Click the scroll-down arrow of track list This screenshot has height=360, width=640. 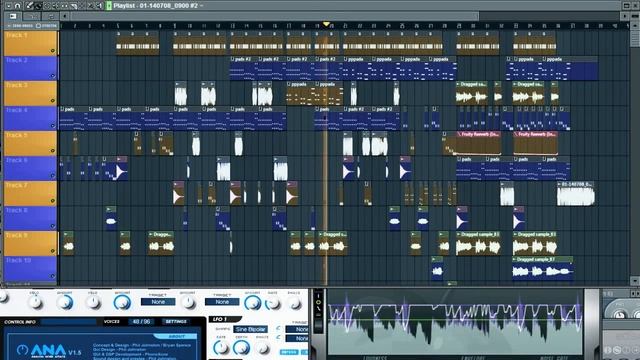pyautogui.click(x=634, y=281)
